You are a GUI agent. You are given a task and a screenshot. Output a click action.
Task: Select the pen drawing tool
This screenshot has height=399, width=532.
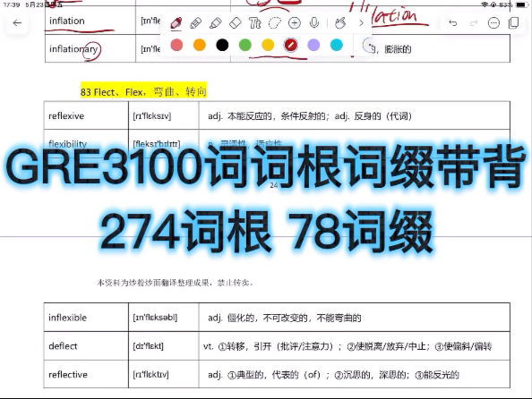[x=176, y=23]
